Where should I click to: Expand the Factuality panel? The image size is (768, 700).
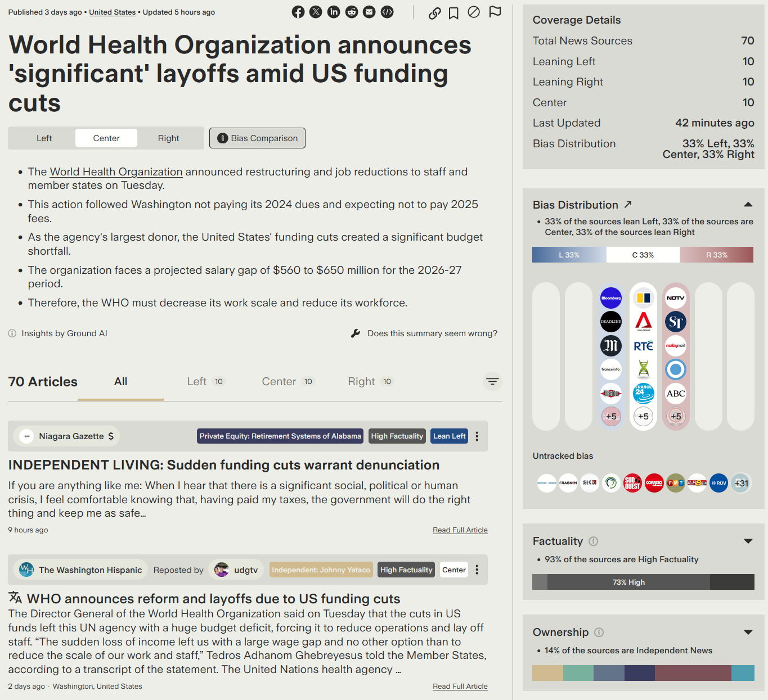click(748, 541)
